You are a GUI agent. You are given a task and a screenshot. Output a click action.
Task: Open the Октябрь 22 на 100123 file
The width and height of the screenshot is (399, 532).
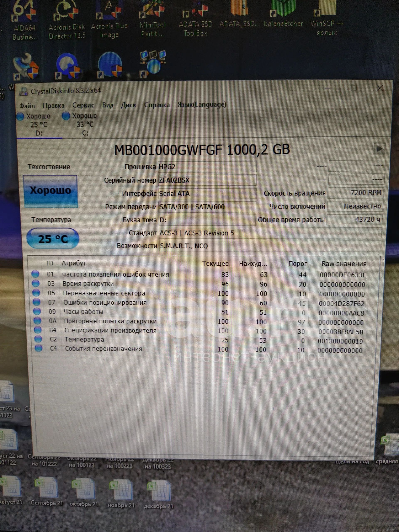click(x=82, y=462)
